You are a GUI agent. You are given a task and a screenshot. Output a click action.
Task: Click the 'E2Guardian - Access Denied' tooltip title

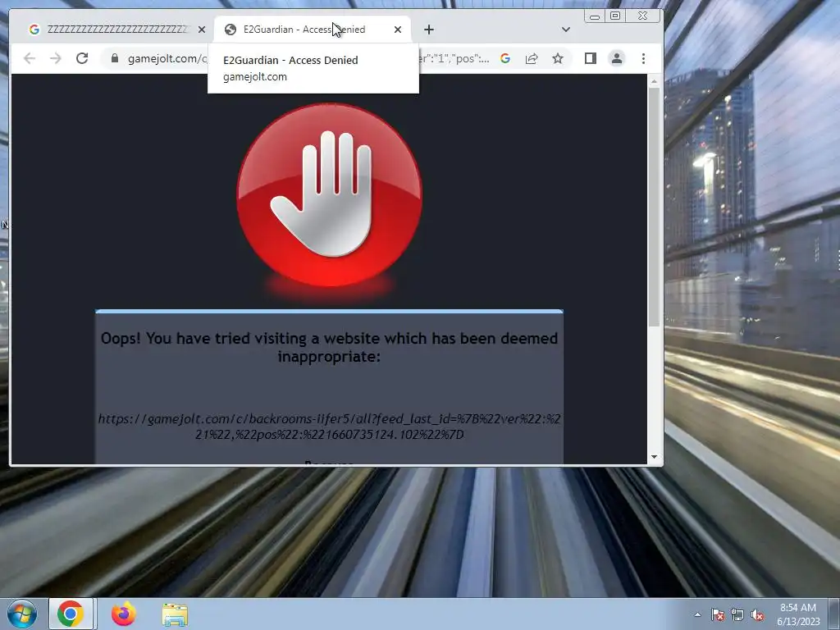click(x=290, y=60)
